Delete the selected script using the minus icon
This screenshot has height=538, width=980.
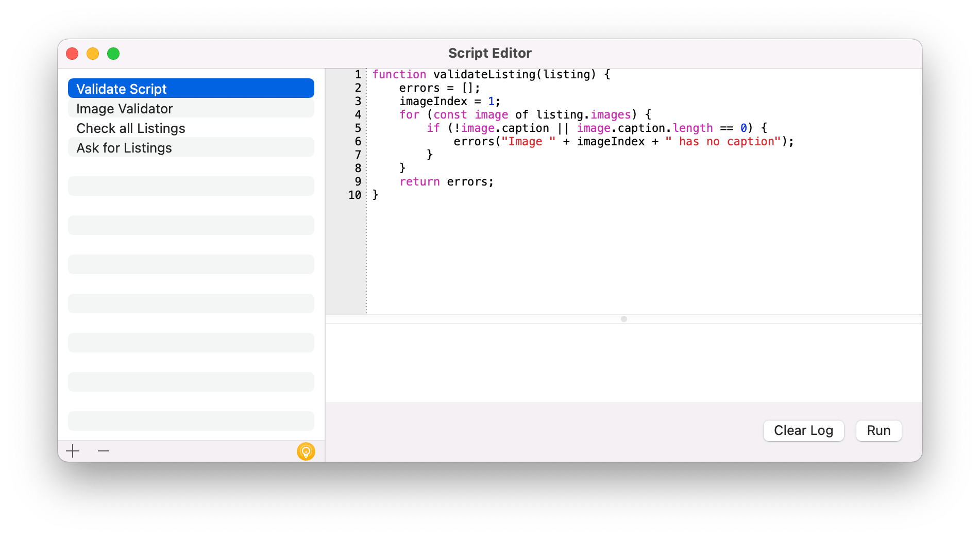point(103,451)
